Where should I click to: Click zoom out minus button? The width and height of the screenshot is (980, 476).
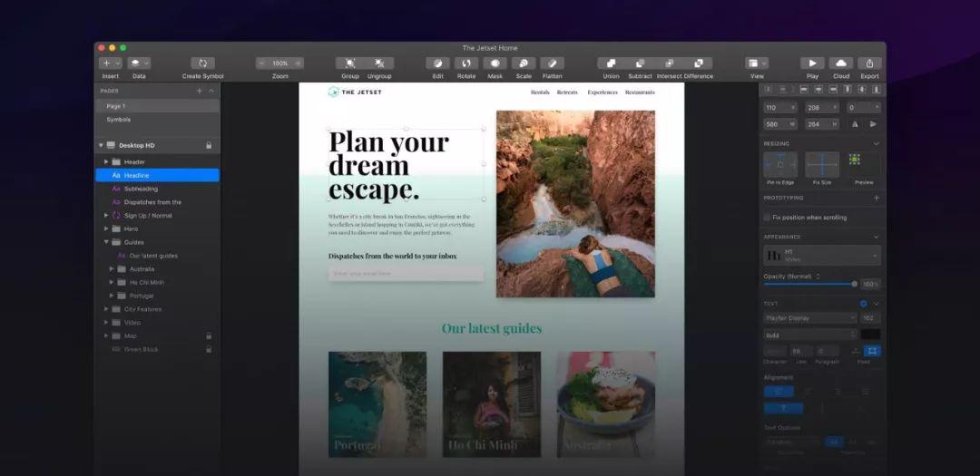262,63
